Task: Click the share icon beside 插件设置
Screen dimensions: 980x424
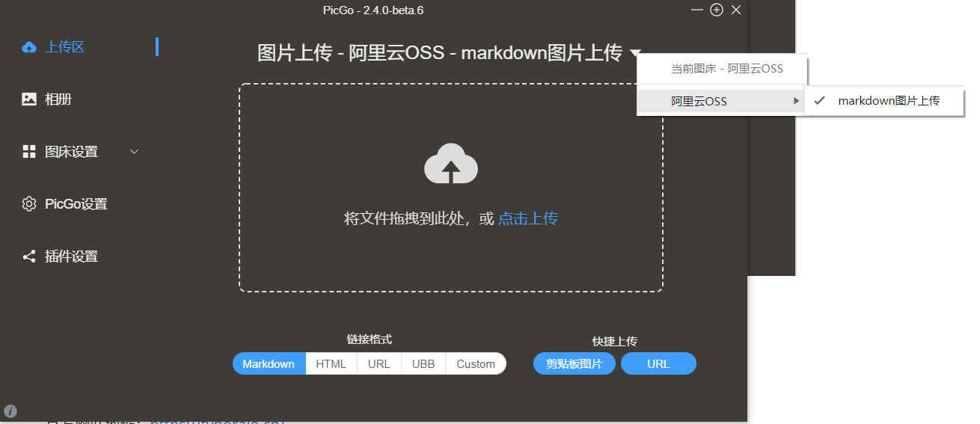Action: click(29, 256)
